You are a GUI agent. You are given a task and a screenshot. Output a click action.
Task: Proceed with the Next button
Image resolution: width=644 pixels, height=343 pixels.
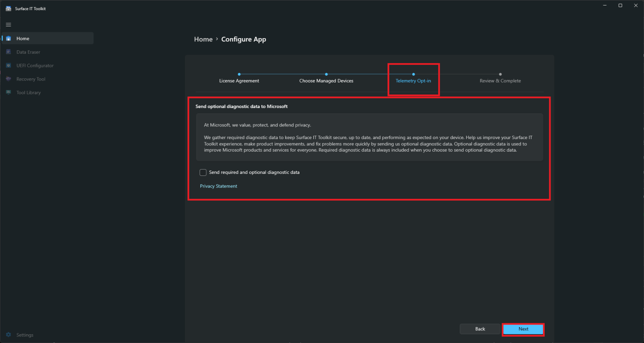tap(523, 329)
